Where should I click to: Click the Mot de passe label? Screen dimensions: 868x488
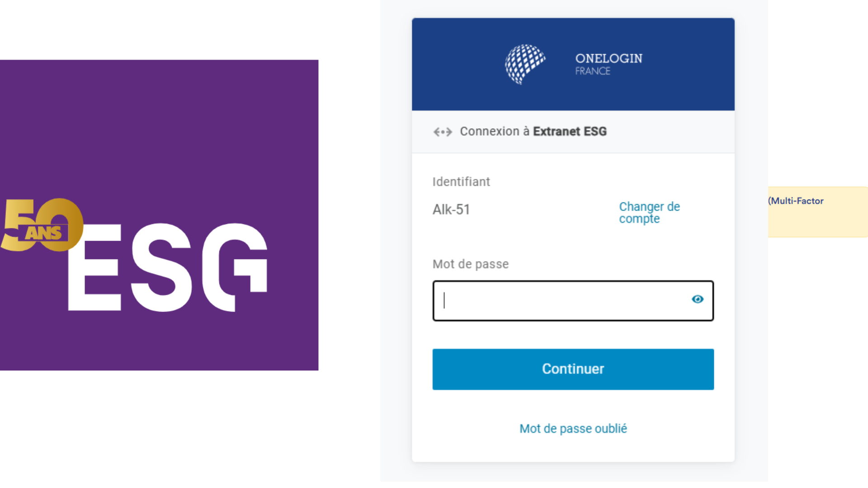[x=471, y=264]
